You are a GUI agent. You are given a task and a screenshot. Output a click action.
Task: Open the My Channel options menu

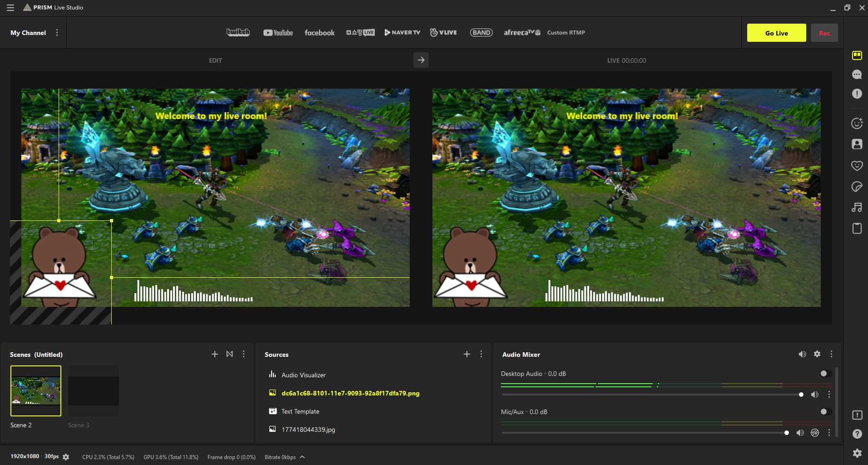[57, 32]
